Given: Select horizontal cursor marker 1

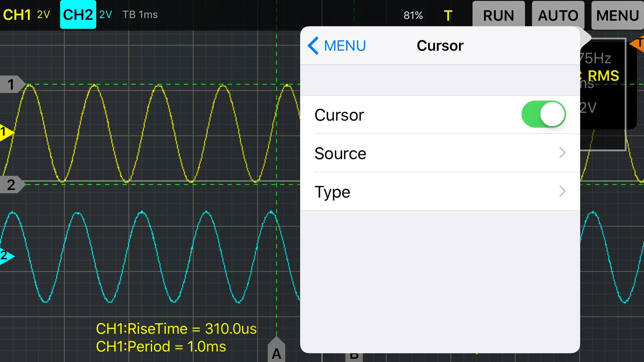Looking at the screenshot, I should (x=12, y=85).
